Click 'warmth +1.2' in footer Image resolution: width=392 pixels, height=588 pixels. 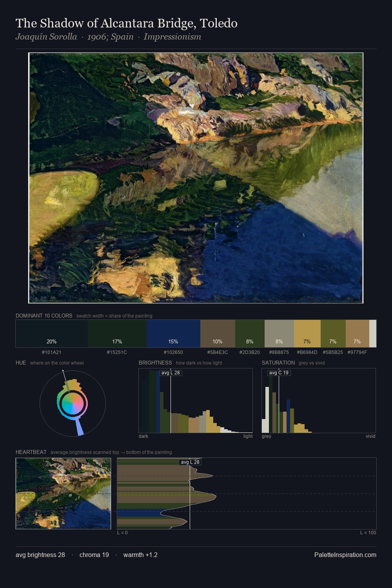140,555
